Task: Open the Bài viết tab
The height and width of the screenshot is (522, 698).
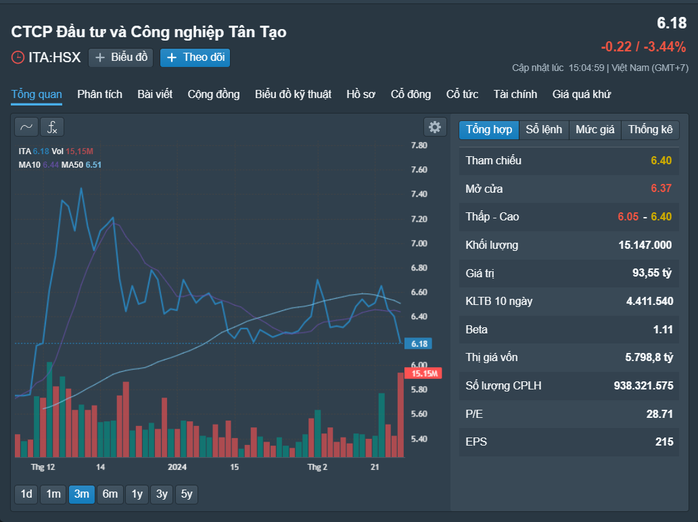Action: [154, 94]
